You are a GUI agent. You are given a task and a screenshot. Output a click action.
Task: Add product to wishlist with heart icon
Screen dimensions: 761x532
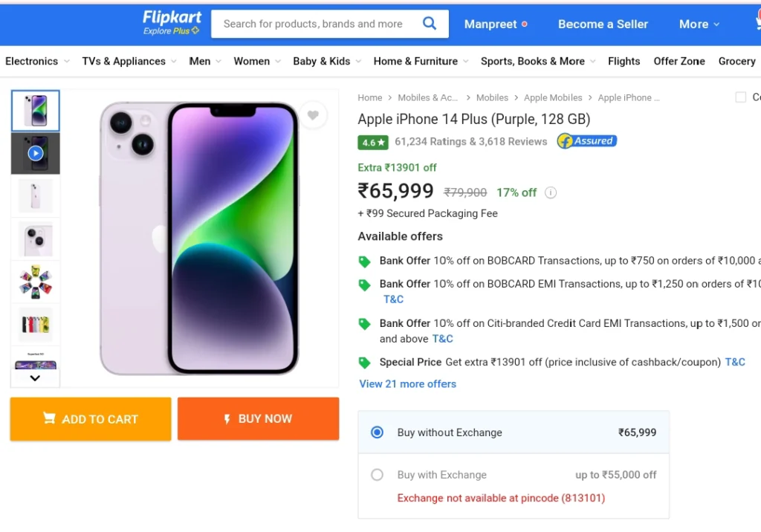(313, 115)
